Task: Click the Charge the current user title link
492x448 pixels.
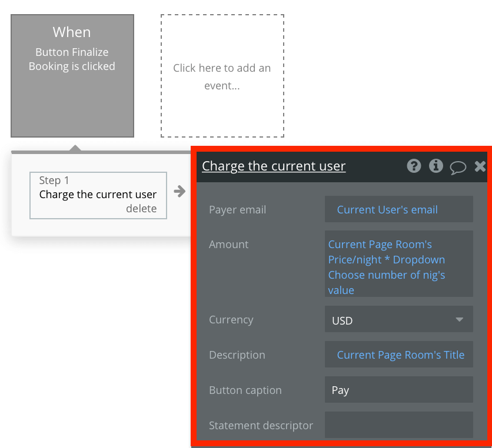Action: 274,166
